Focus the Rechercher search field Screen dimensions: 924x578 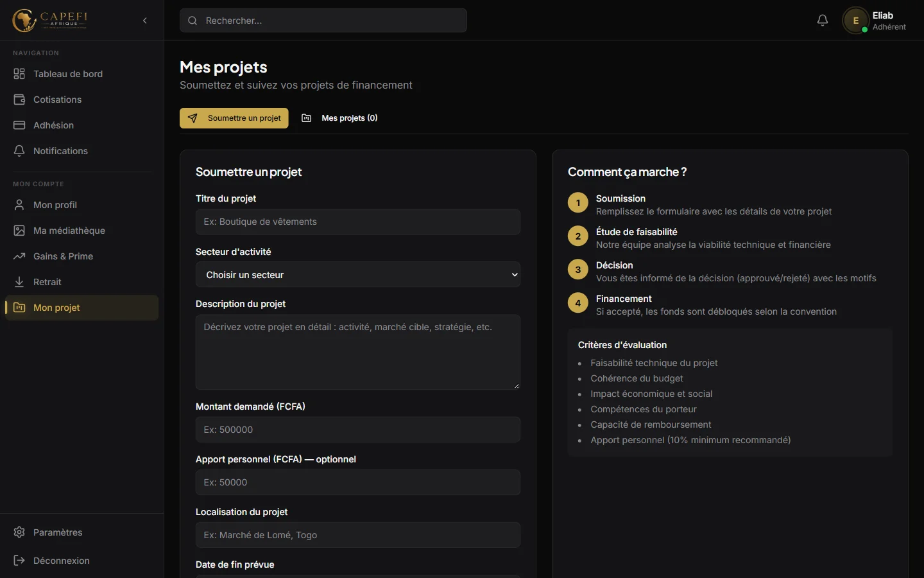coord(323,21)
